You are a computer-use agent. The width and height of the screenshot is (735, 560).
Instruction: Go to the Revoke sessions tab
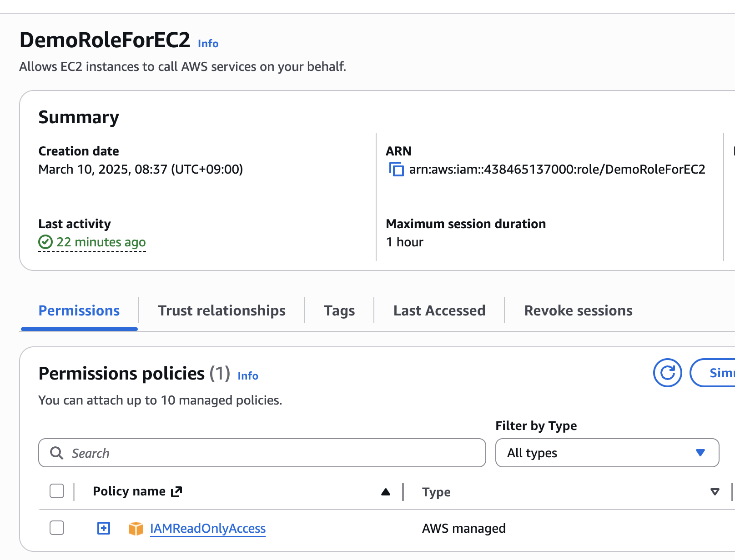578,310
